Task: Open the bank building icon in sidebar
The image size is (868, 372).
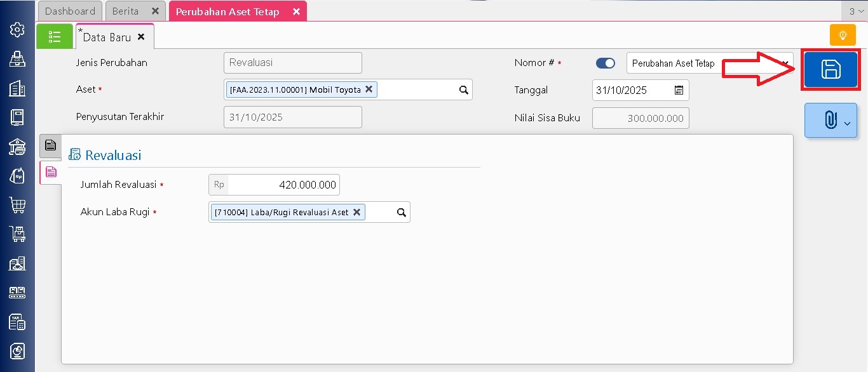Action: [x=17, y=147]
